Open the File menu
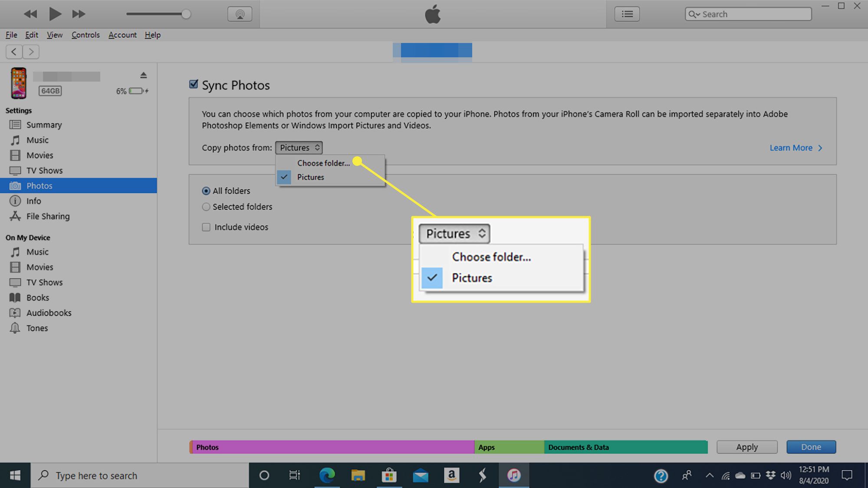Viewport: 868px width, 488px height. (x=10, y=34)
